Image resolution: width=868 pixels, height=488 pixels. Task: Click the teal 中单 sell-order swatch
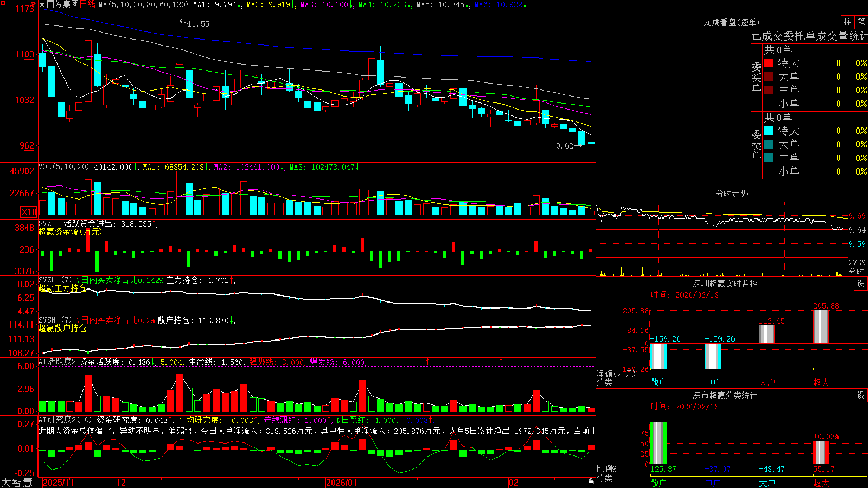pos(768,158)
